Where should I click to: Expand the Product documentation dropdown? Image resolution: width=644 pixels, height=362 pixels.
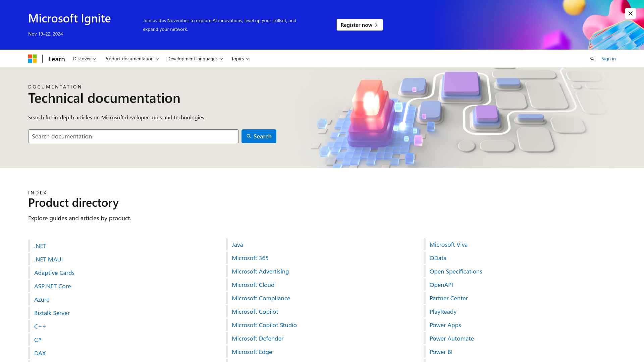pyautogui.click(x=131, y=58)
